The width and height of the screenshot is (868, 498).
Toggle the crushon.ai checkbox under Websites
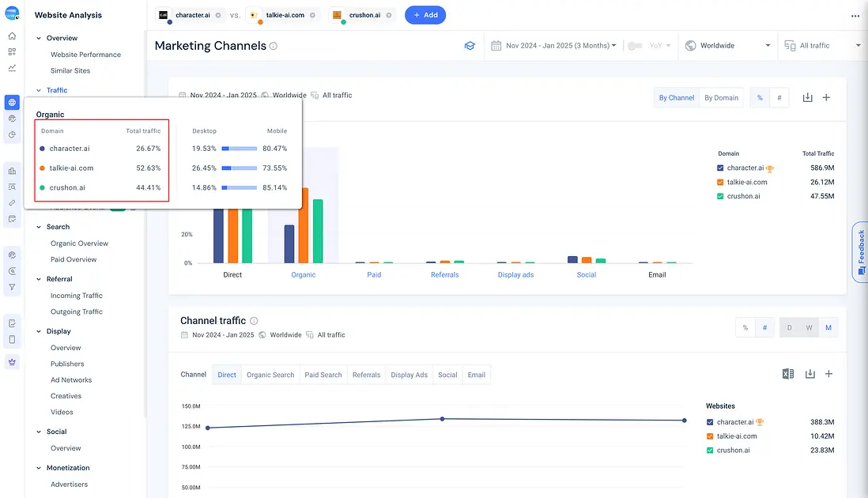[710, 451]
